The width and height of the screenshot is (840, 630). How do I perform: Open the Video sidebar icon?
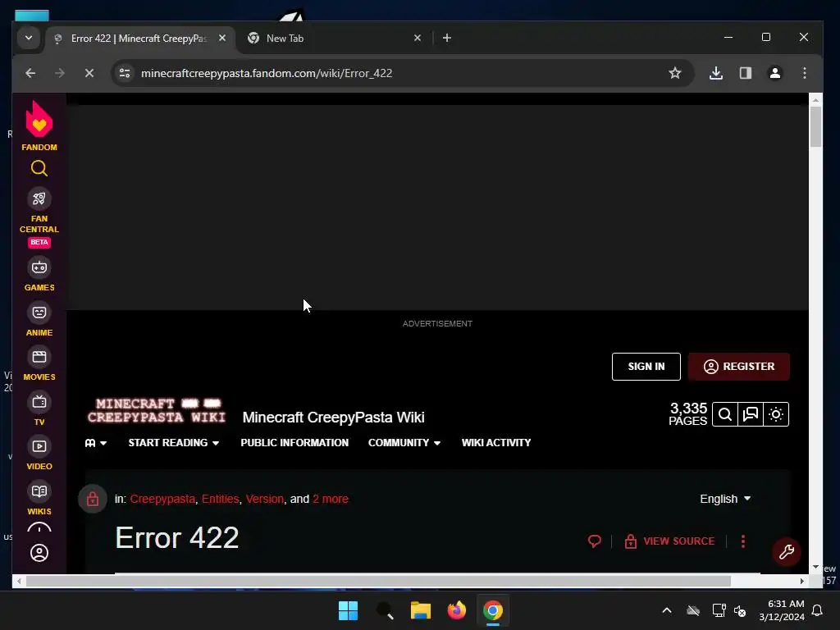[39, 446]
